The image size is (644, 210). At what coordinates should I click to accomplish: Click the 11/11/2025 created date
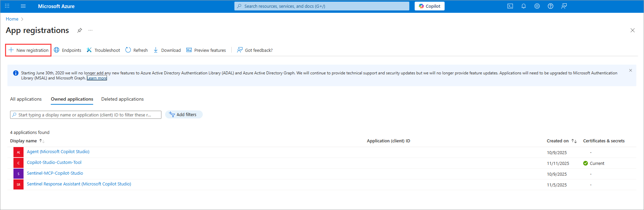click(558, 164)
